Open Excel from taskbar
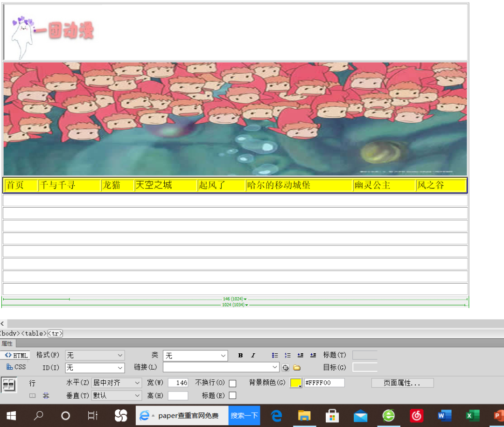The height and width of the screenshot is (427, 504). (x=472, y=416)
